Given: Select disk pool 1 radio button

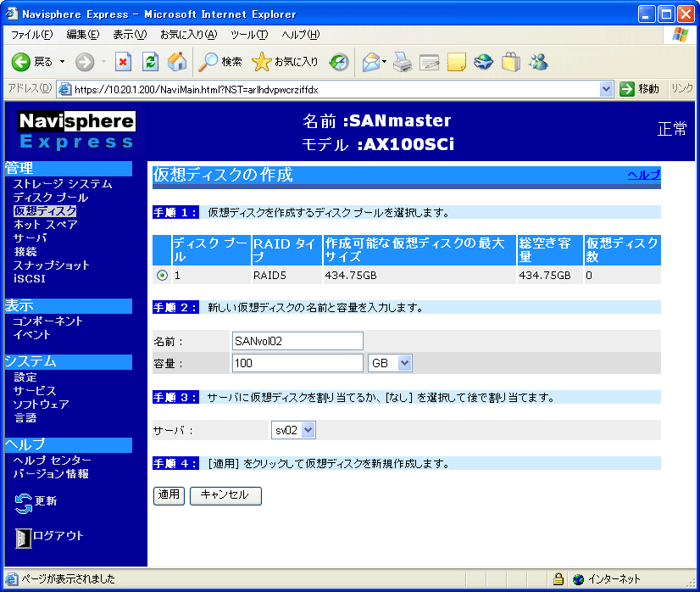Looking at the screenshot, I should (x=162, y=276).
